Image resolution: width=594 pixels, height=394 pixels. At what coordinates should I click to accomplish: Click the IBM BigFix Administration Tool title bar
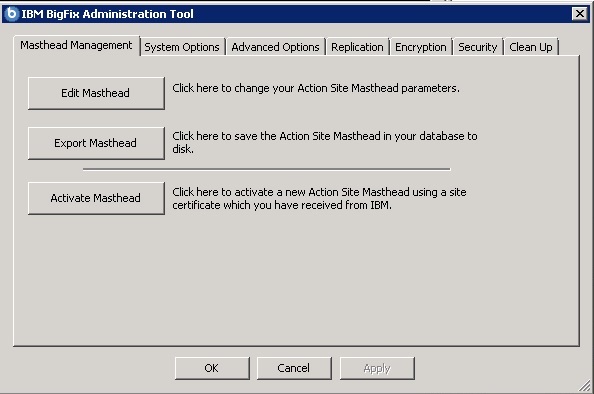[x=295, y=14]
